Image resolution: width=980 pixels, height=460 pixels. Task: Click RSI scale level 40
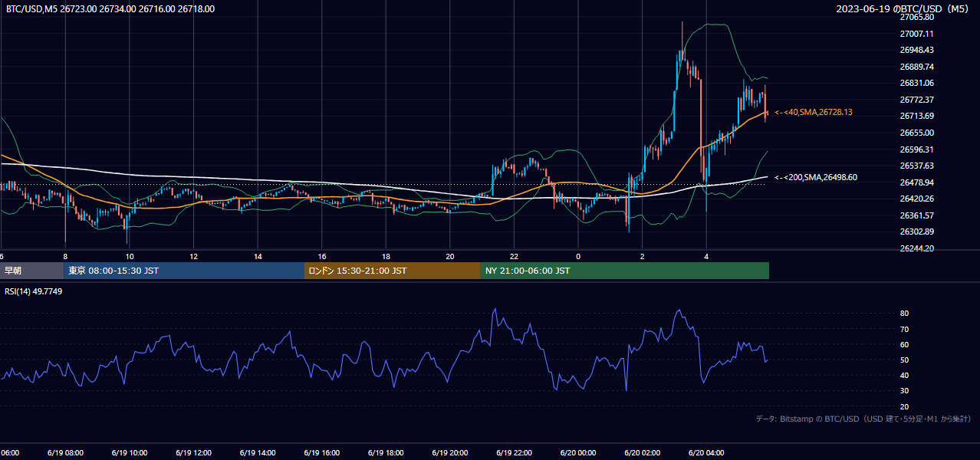[x=904, y=375]
